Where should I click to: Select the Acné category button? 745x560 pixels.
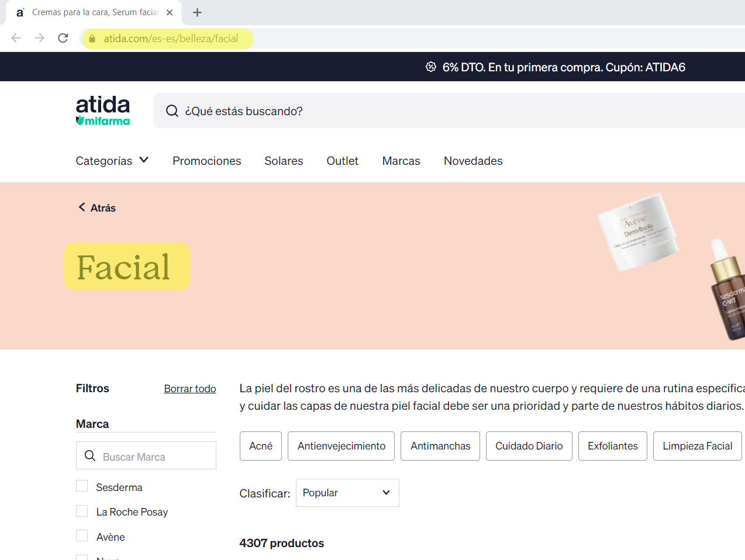261,446
